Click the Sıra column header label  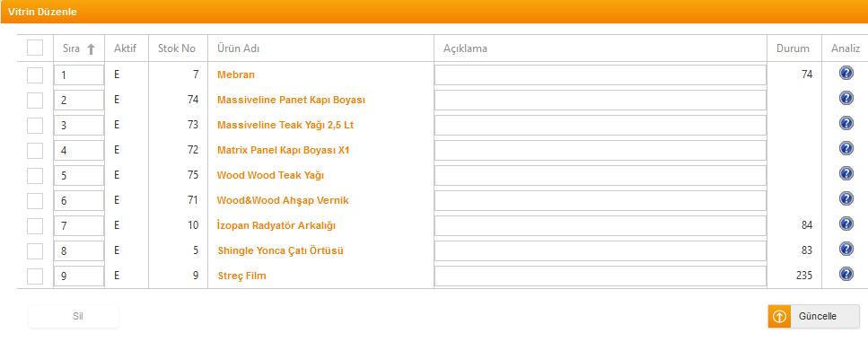click(72, 48)
